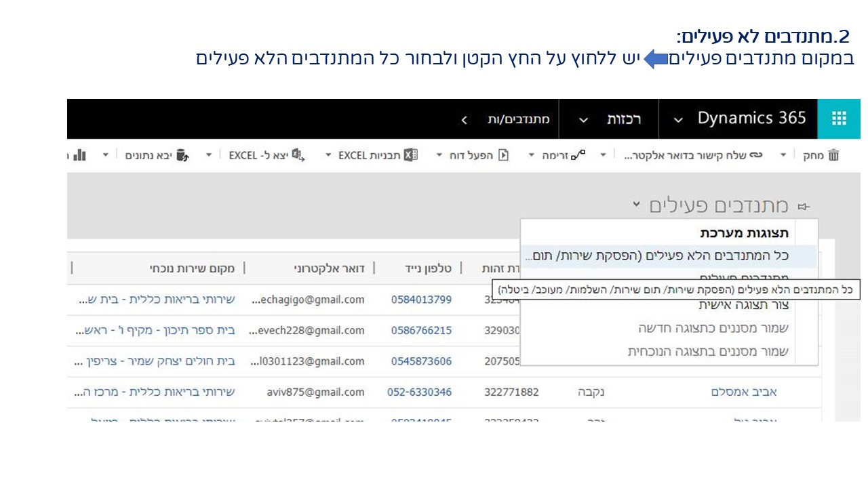Expand the רכזות navigation dropdown
This screenshot has width=868, height=488.
583,120
